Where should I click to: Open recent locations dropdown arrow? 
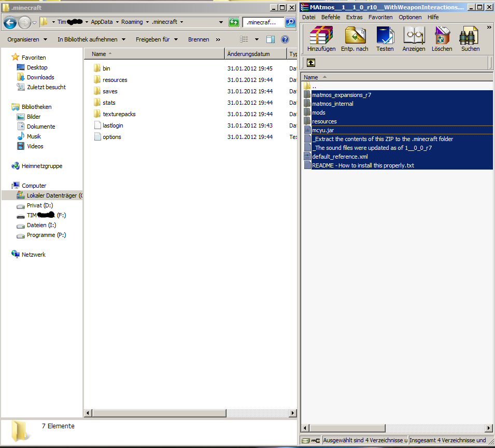click(x=34, y=22)
